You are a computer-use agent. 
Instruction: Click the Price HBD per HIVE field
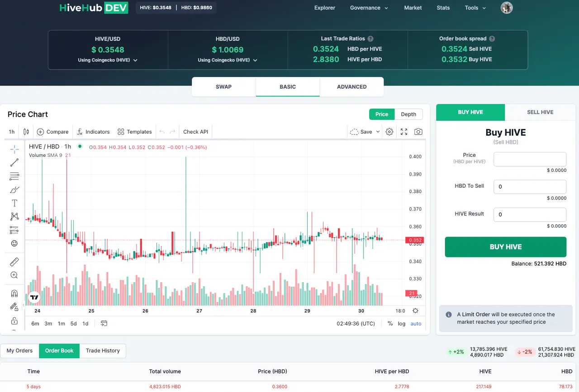530,159
